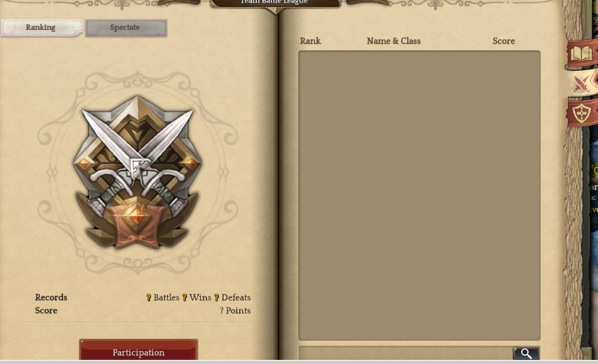Sort by the Rank column header

[x=310, y=42]
